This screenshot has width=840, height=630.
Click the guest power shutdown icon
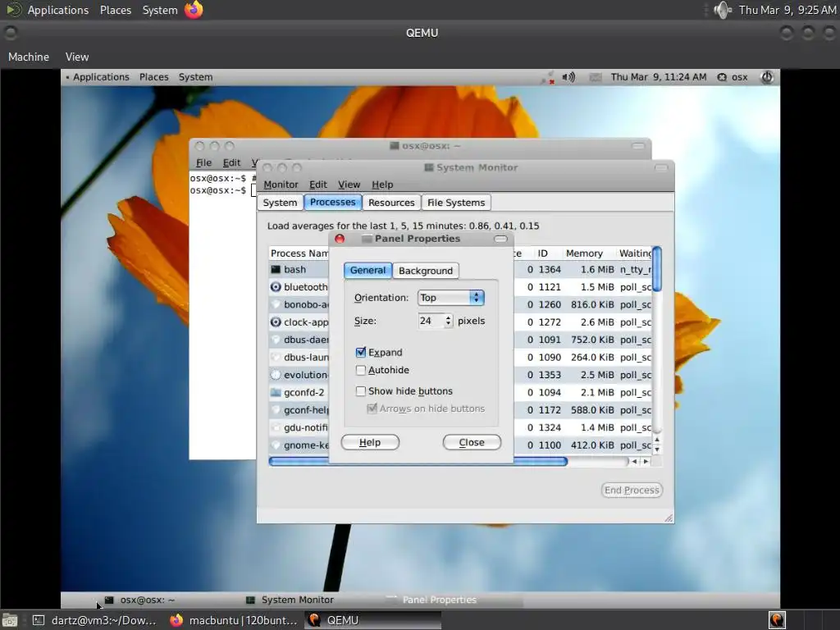[767, 77]
